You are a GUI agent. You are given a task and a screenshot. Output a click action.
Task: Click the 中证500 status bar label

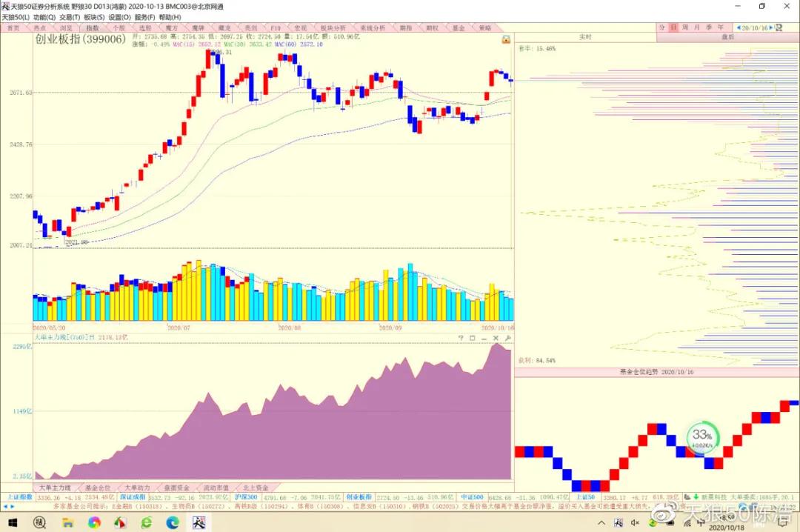click(472, 496)
